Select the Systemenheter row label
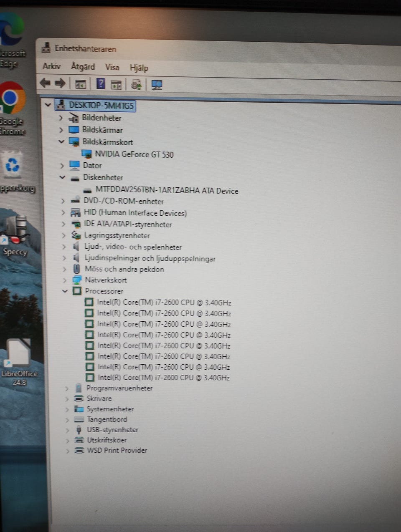 click(x=110, y=409)
